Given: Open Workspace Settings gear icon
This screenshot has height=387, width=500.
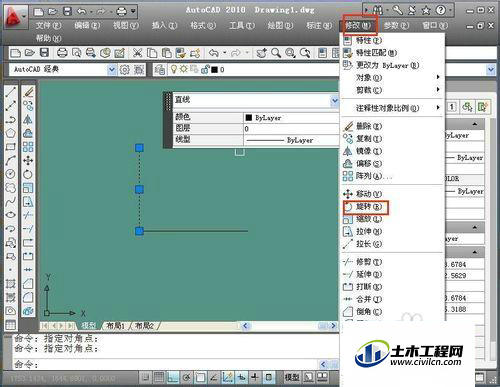Looking at the screenshot, I should coord(125,70).
